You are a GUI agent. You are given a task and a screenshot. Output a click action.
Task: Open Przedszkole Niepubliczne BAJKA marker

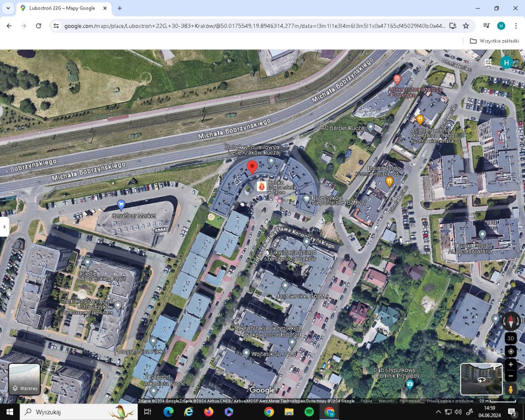click(x=306, y=199)
